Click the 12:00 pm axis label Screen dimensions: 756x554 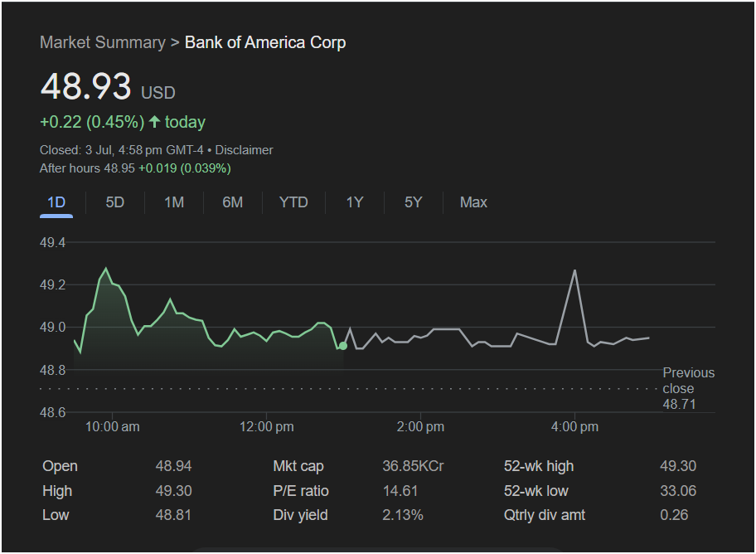pyautogui.click(x=267, y=426)
